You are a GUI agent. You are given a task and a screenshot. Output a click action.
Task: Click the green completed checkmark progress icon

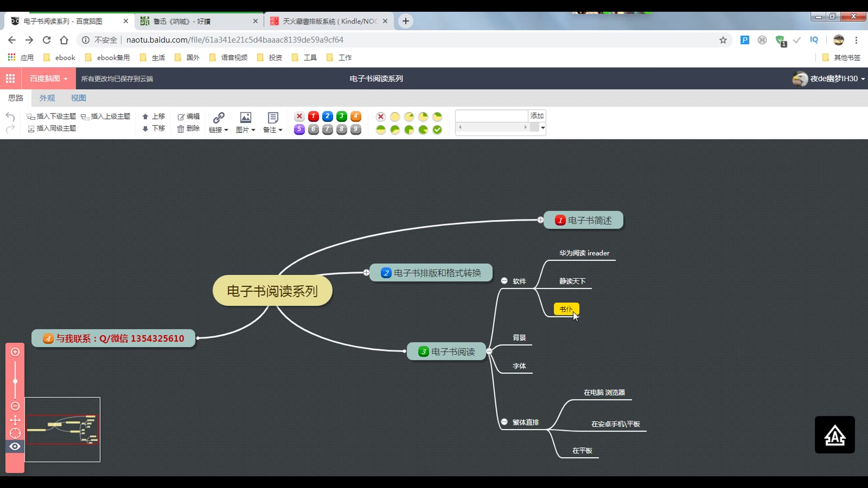click(x=437, y=130)
